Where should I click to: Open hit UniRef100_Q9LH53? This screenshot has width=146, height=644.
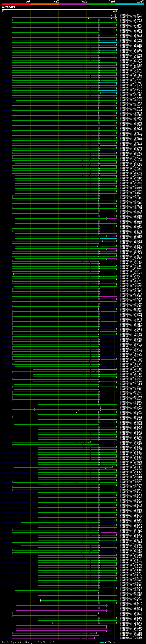[x=131, y=346]
